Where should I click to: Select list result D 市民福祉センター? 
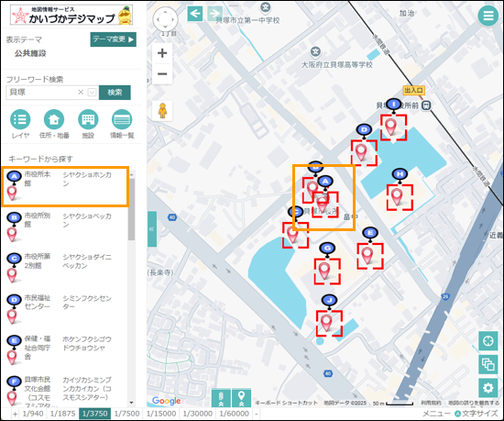tap(65, 308)
